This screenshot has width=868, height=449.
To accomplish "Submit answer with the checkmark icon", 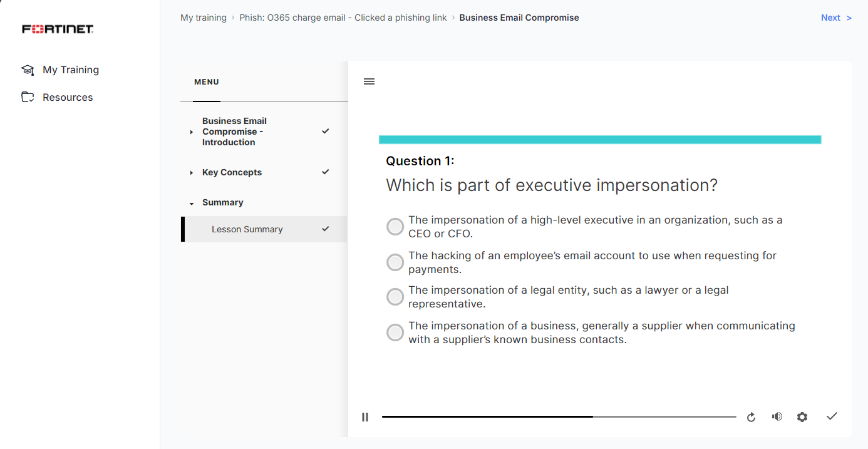I will (x=832, y=416).
